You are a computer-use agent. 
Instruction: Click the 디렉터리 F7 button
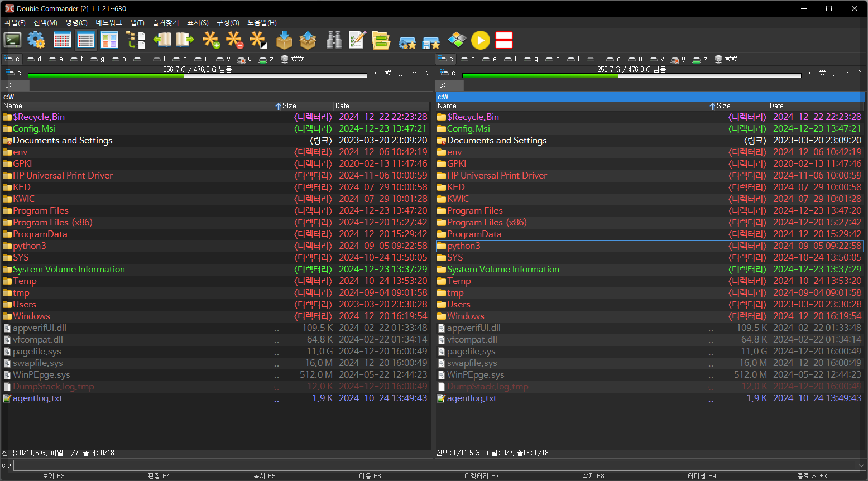tap(482, 476)
